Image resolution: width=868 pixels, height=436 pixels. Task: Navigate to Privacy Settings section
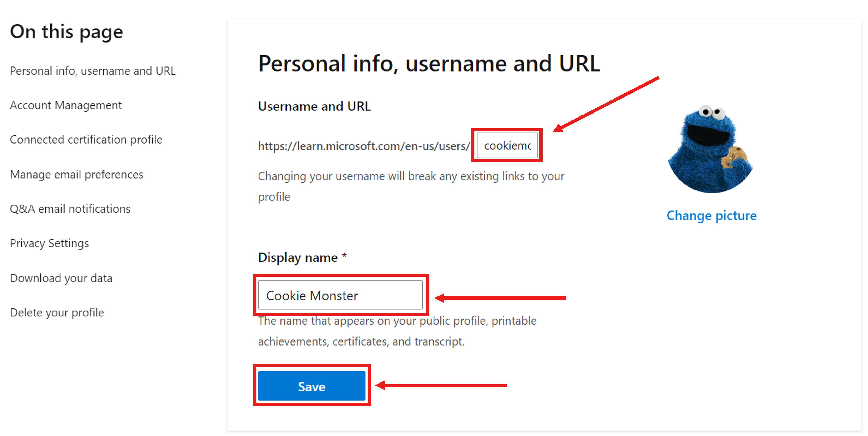point(50,243)
